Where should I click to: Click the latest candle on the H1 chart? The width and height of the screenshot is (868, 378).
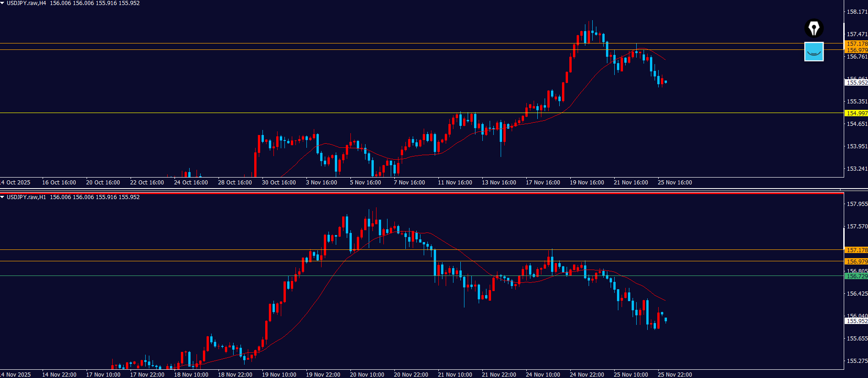666,319
